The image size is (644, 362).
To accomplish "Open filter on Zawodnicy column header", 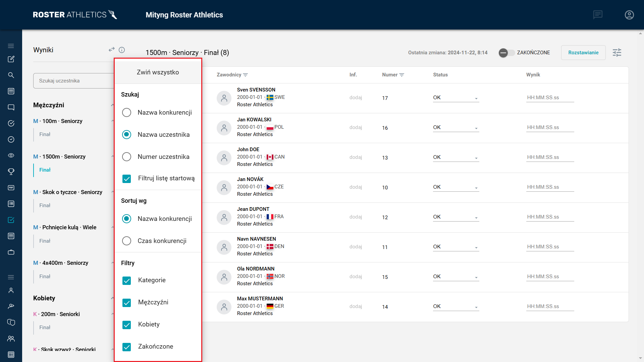I will 246,75.
